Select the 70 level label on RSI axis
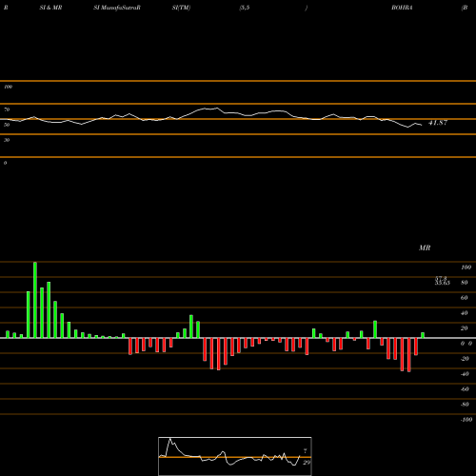 pos(7,109)
